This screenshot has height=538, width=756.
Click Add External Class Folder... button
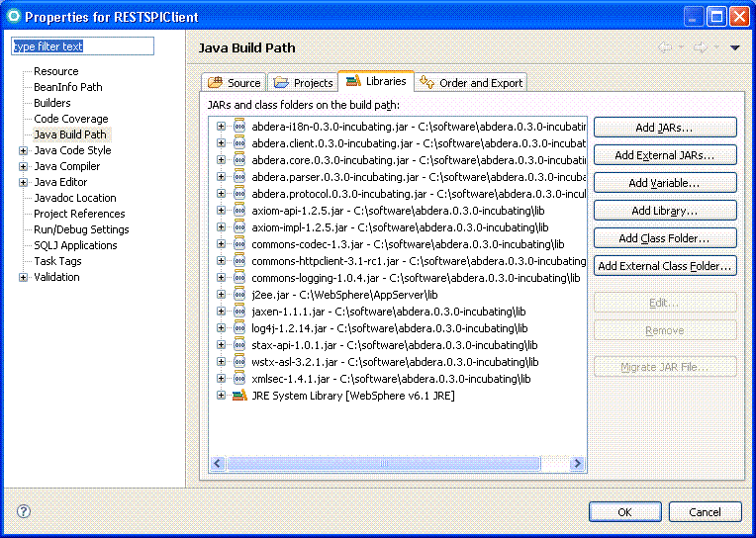point(665,266)
